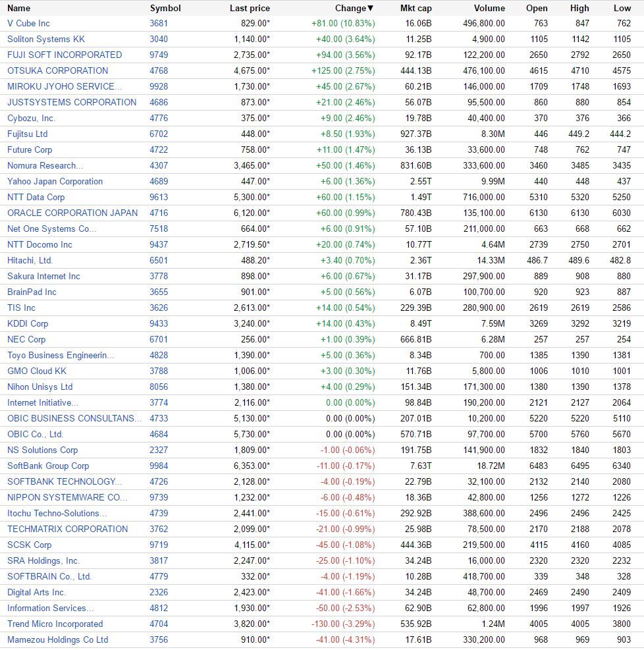Sort table by Last price header
Viewport: 644px width, 650px height.
coord(250,9)
